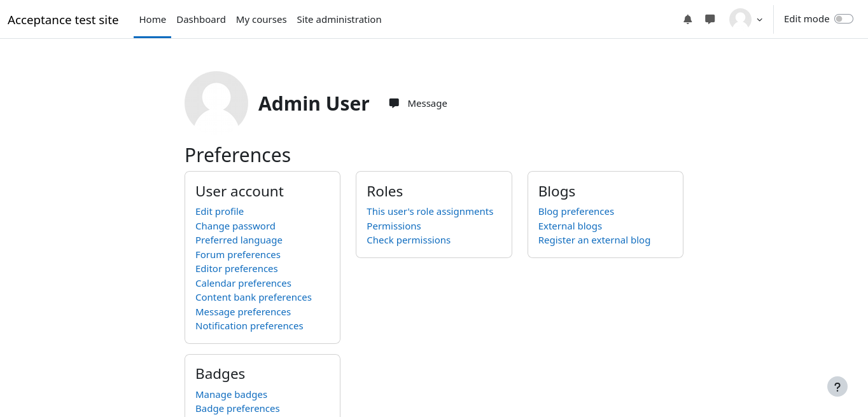Viewport: 868px width, 417px height.
Task: Open the help question mark button
Action: [837, 386]
